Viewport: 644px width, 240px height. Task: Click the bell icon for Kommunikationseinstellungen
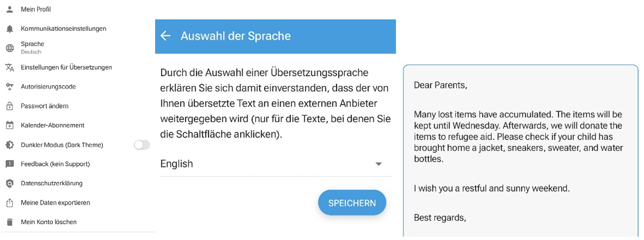10,29
